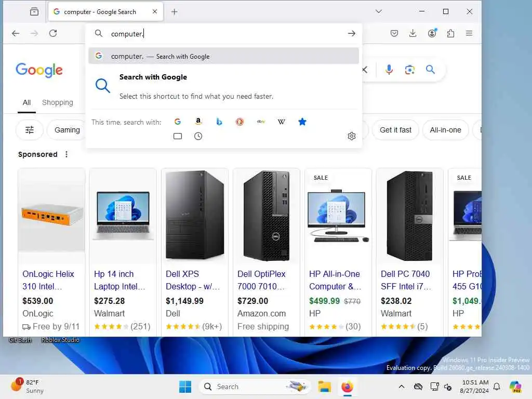The image size is (532, 399).
Task: Search this time with Wikipedia
Action: click(281, 122)
